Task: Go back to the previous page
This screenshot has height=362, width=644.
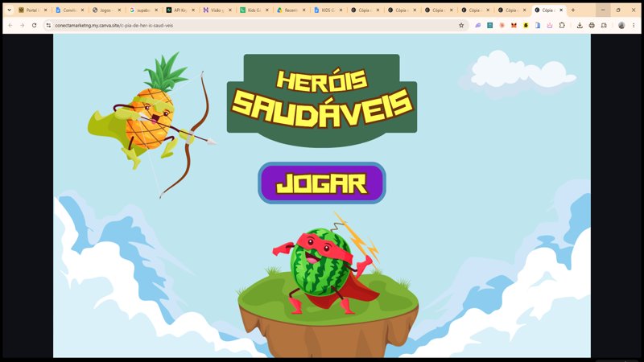Action: (x=10, y=26)
